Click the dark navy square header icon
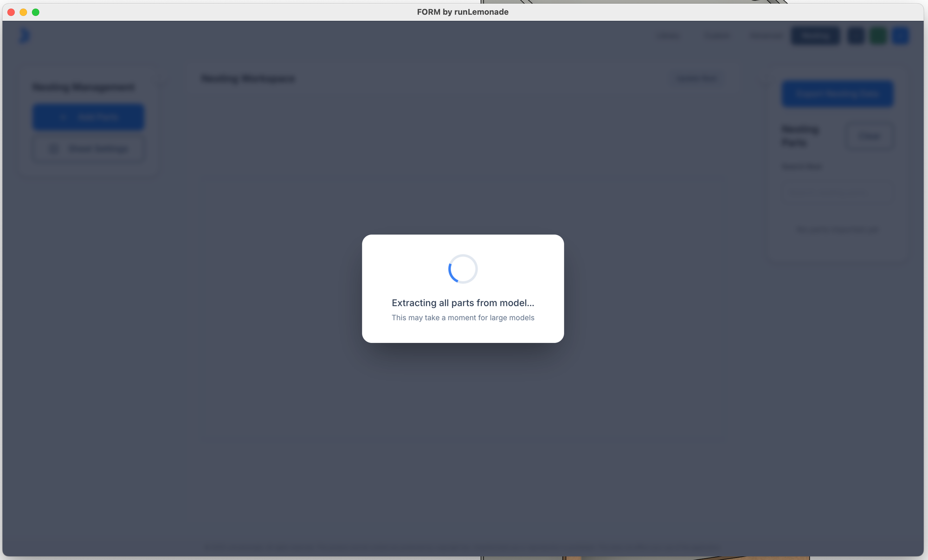The image size is (928, 560). (x=856, y=36)
